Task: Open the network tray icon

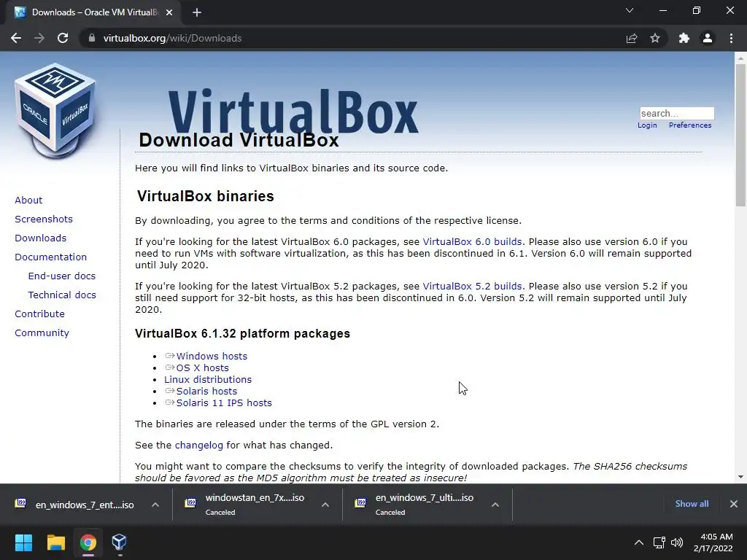Action: pos(659,542)
